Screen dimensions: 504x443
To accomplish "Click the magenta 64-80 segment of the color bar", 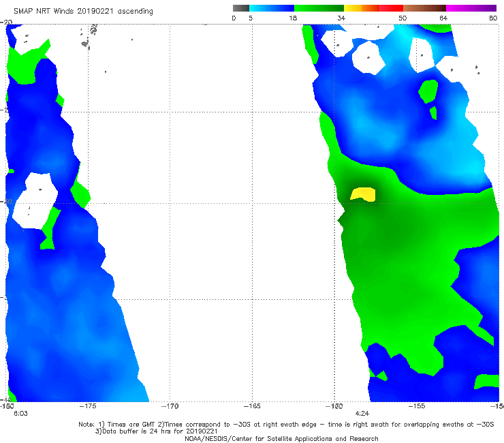I will 471,8.
